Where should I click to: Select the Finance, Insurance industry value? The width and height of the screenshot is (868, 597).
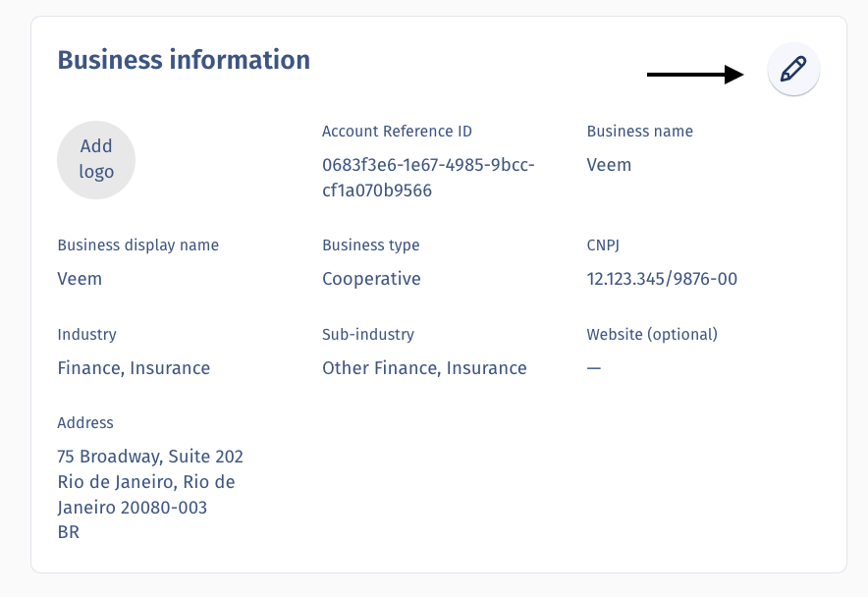(134, 367)
